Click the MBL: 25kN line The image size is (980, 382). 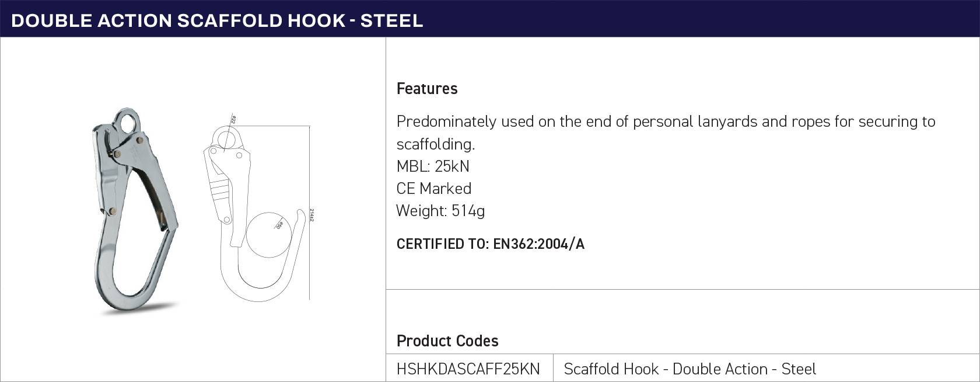[x=433, y=166]
